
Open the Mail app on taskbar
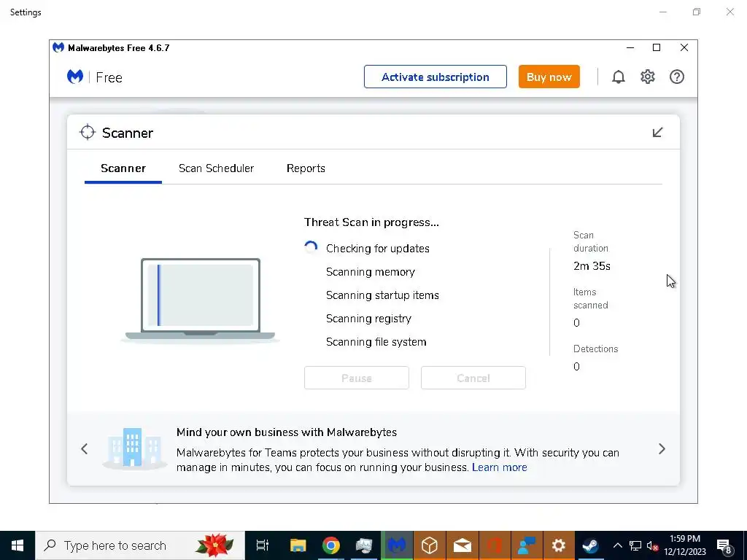coord(462,545)
